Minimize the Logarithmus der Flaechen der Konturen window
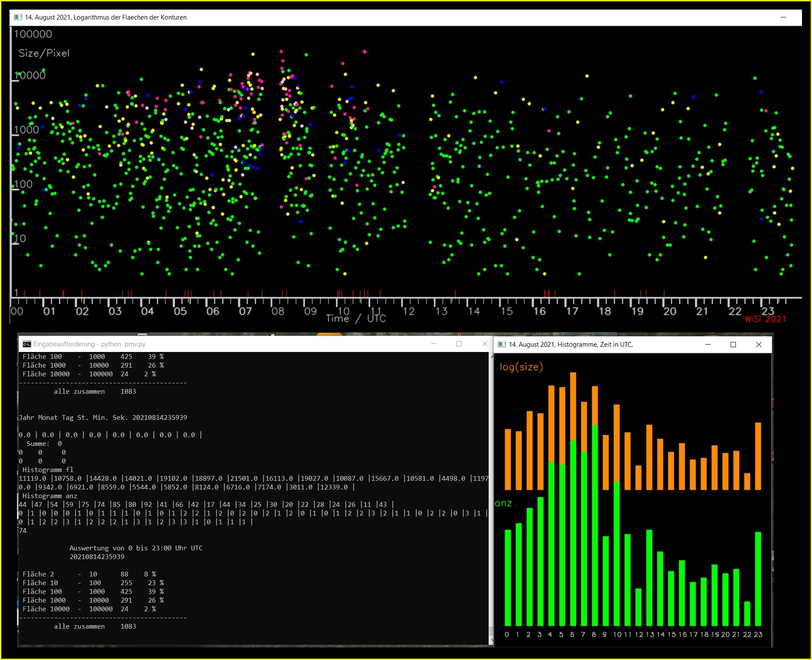 783,17
